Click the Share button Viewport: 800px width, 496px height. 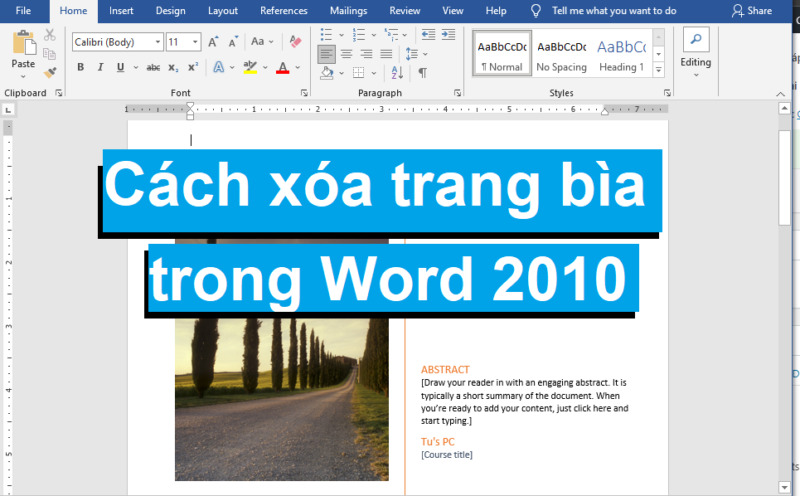(752, 11)
